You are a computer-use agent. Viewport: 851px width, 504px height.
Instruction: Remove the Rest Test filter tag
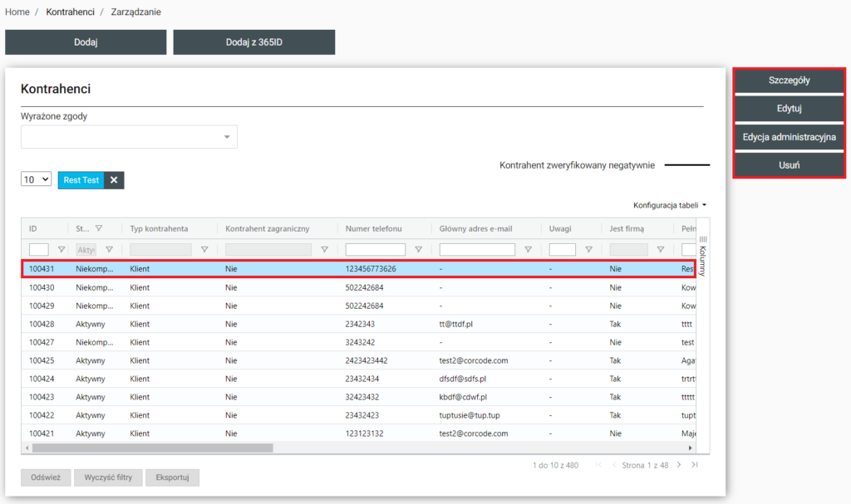click(x=114, y=180)
